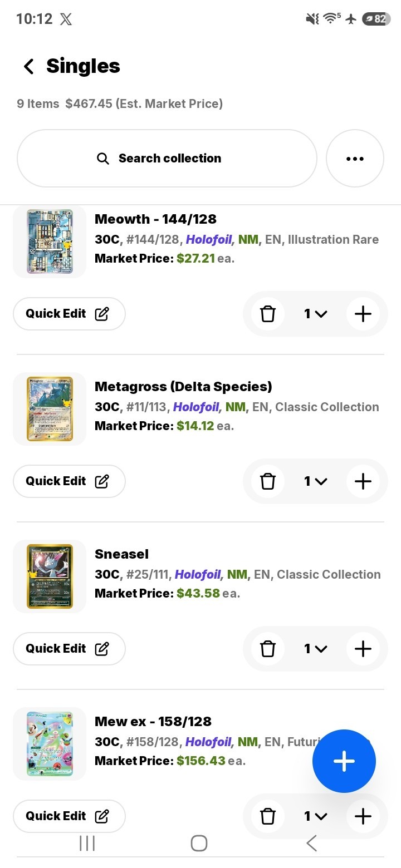Expand the Meowth quantity dropdown

(315, 314)
